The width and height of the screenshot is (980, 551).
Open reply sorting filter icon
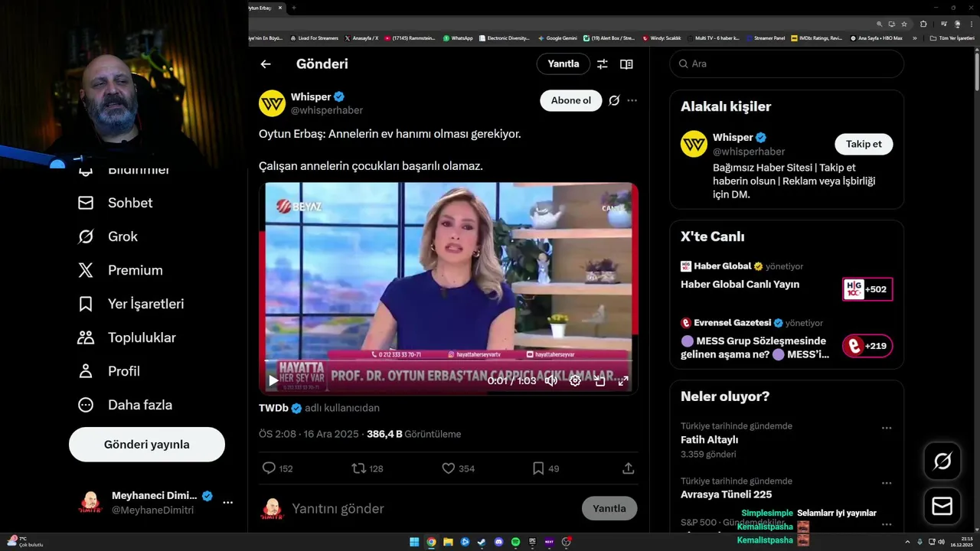coord(603,64)
